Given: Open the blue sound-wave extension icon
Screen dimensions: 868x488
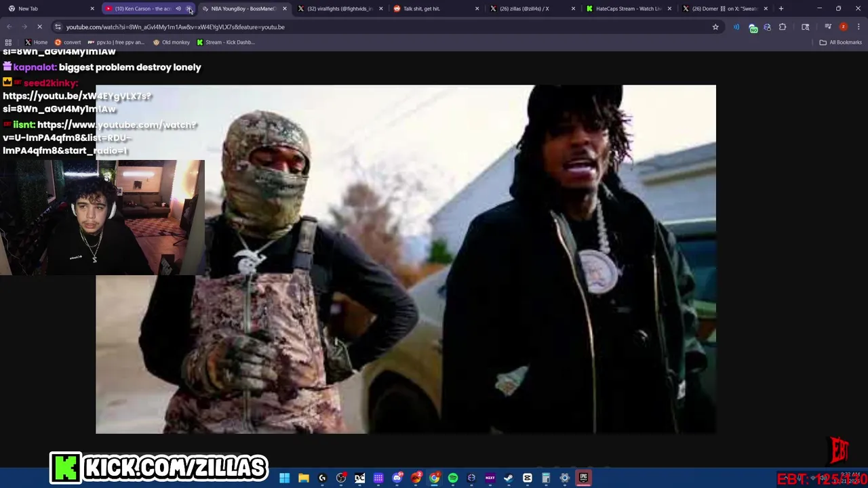Looking at the screenshot, I should (x=736, y=27).
